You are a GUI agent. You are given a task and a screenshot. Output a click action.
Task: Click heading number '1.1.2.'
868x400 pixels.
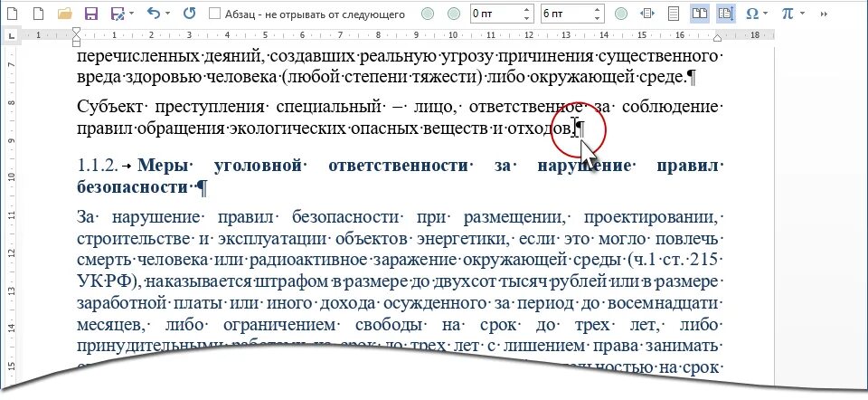pos(98,166)
